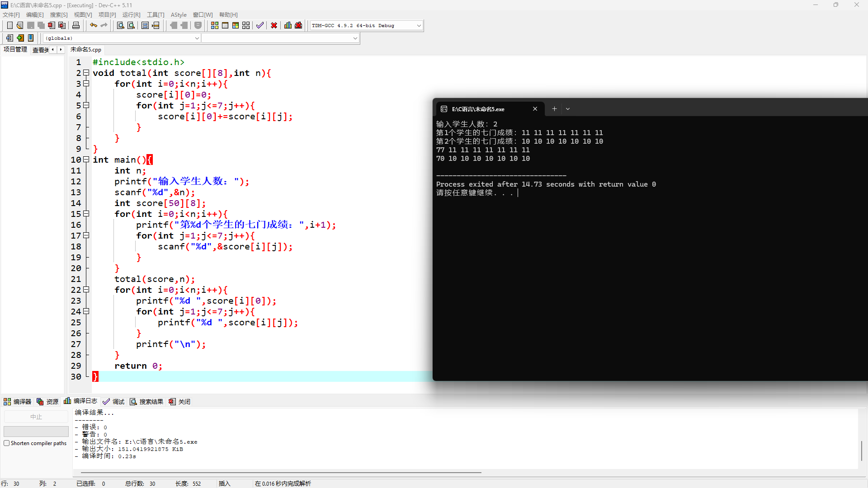Toggle Shorten compiler paths checkbox
The width and height of the screenshot is (868, 488).
pyautogui.click(x=7, y=443)
